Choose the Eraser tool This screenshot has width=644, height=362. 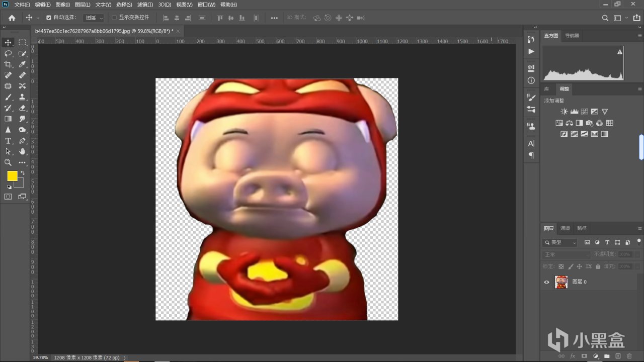pos(22,108)
